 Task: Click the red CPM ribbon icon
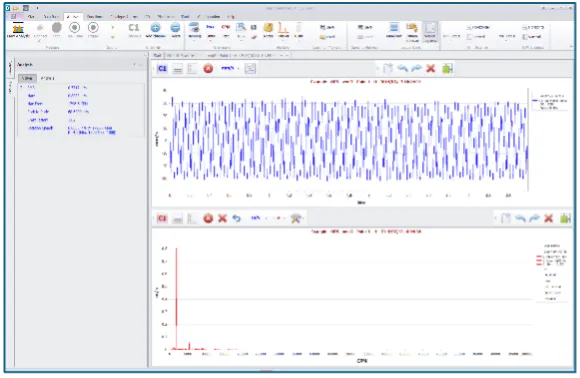click(226, 27)
